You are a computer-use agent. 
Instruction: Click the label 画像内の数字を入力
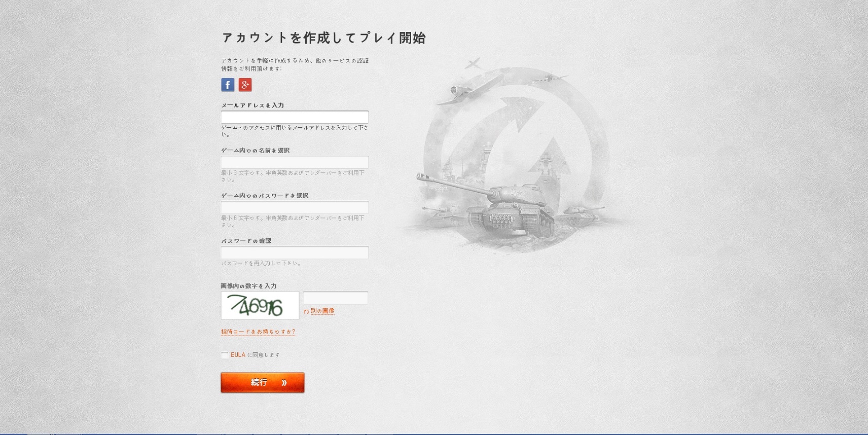[x=249, y=286]
